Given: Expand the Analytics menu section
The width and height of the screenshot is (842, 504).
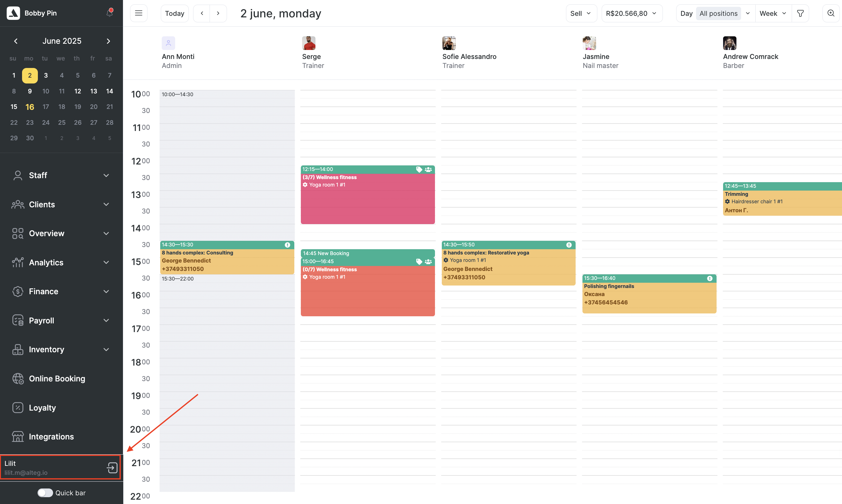Looking at the screenshot, I should coord(106,262).
